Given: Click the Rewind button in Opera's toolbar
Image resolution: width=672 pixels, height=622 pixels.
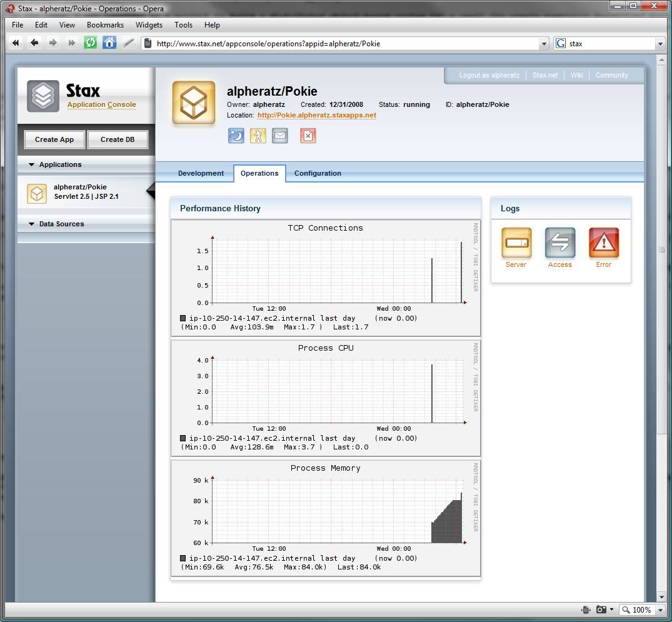Looking at the screenshot, I should tap(16, 43).
